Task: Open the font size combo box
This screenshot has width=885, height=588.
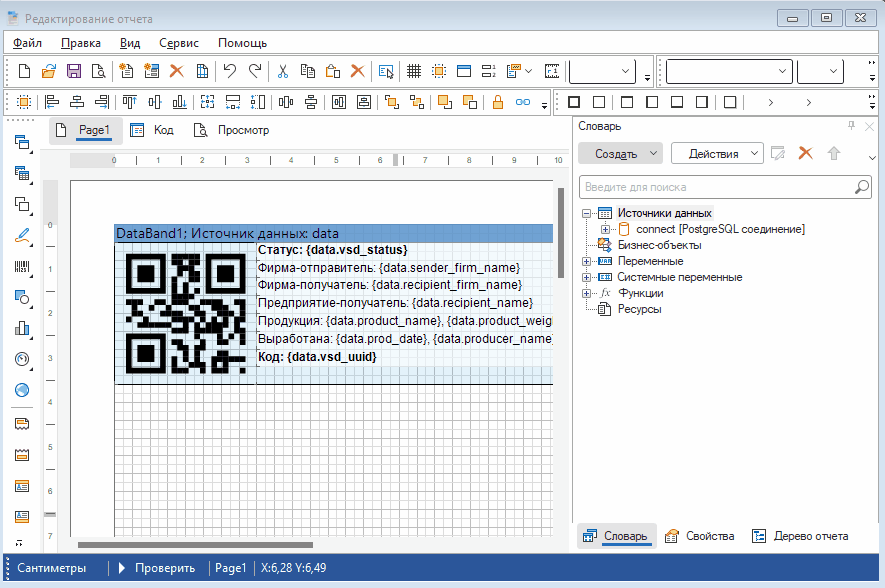Action: click(x=820, y=71)
